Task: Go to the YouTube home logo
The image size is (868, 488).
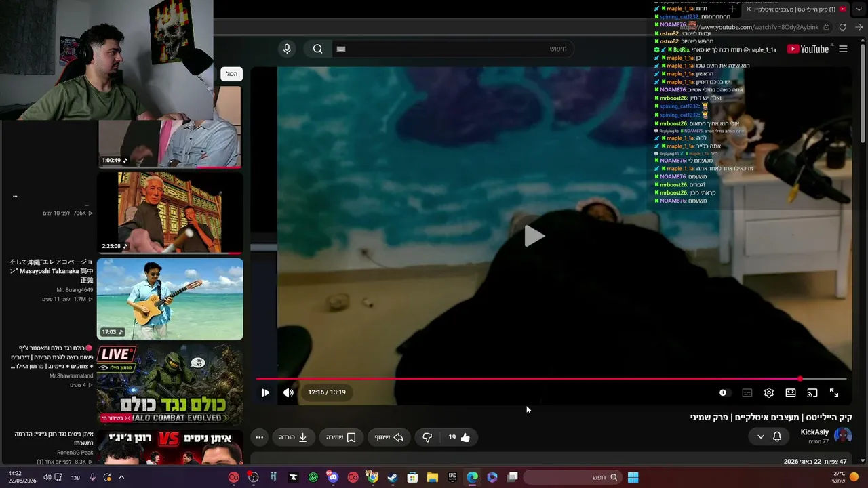Action: click(x=808, y=49)
